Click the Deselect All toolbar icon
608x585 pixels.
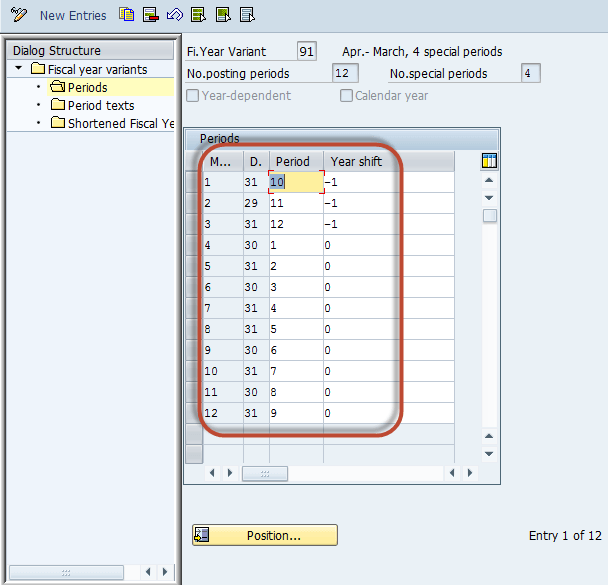246,14
